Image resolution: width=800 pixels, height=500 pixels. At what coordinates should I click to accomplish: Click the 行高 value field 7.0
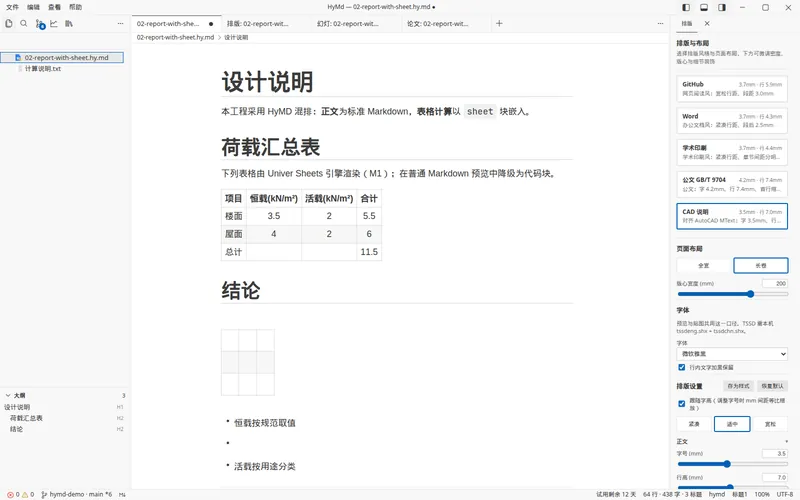775,477
